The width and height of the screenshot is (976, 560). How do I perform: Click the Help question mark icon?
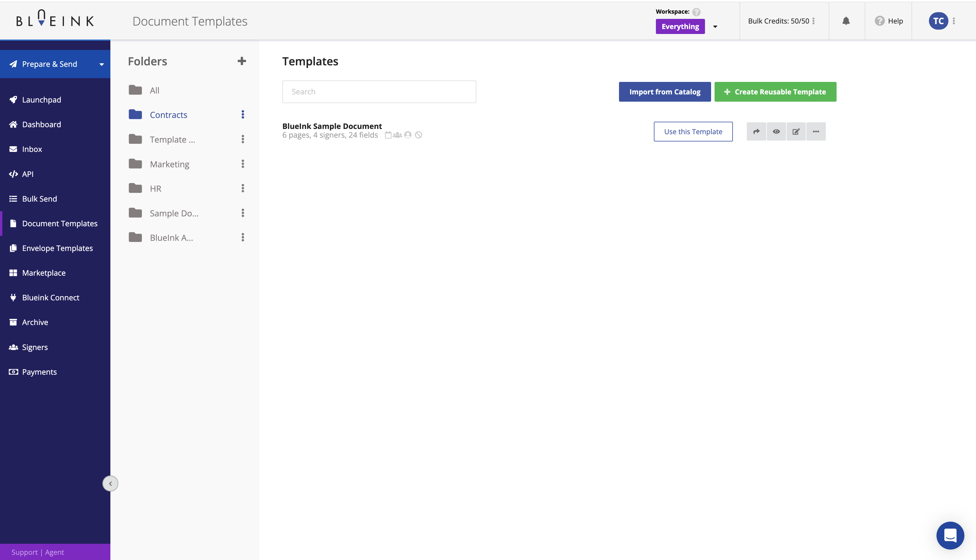pyautogui.click(x=880, y=21)
